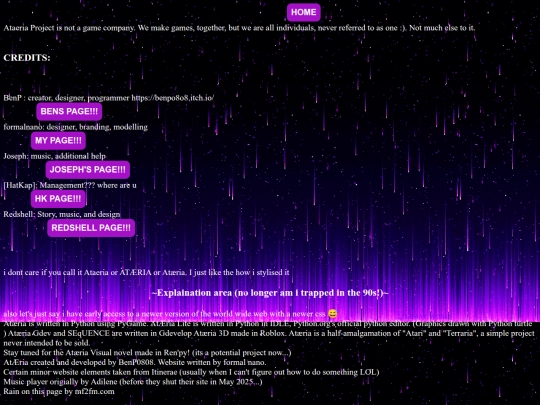This screenshot has width=540, height=405.
Task: Click the Redshell story credit line
Action: 62,214
